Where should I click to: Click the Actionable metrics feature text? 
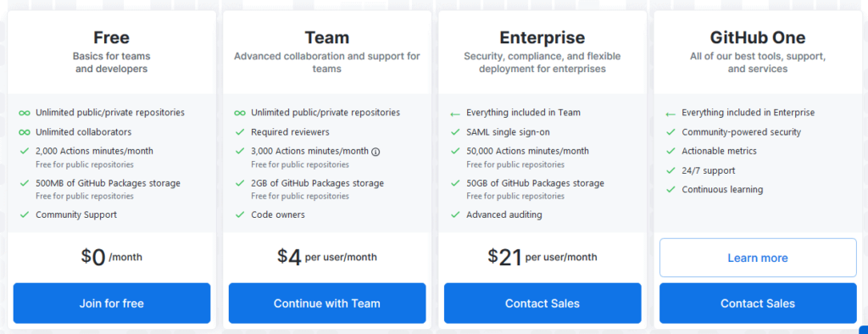719,151
